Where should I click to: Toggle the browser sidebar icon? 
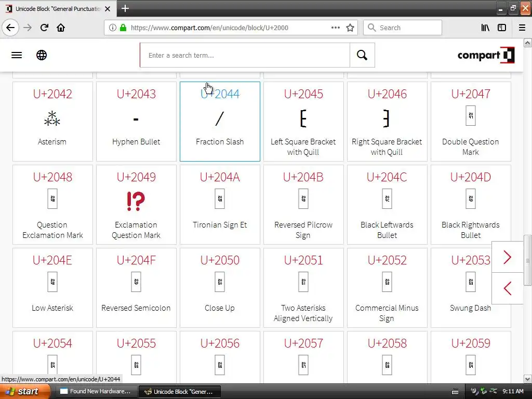coord(502,28)
